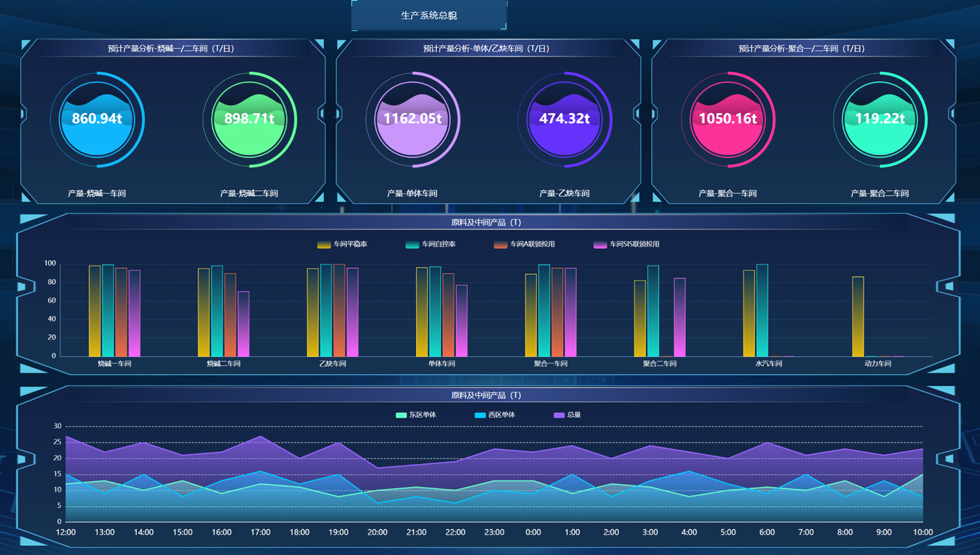Click the magenta bar of 单体车间
This screenshot has width=980, height=555.
461,321
